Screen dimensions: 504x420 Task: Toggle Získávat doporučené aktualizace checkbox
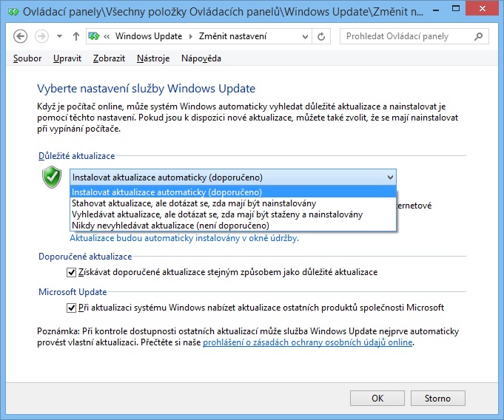point(71,272)
